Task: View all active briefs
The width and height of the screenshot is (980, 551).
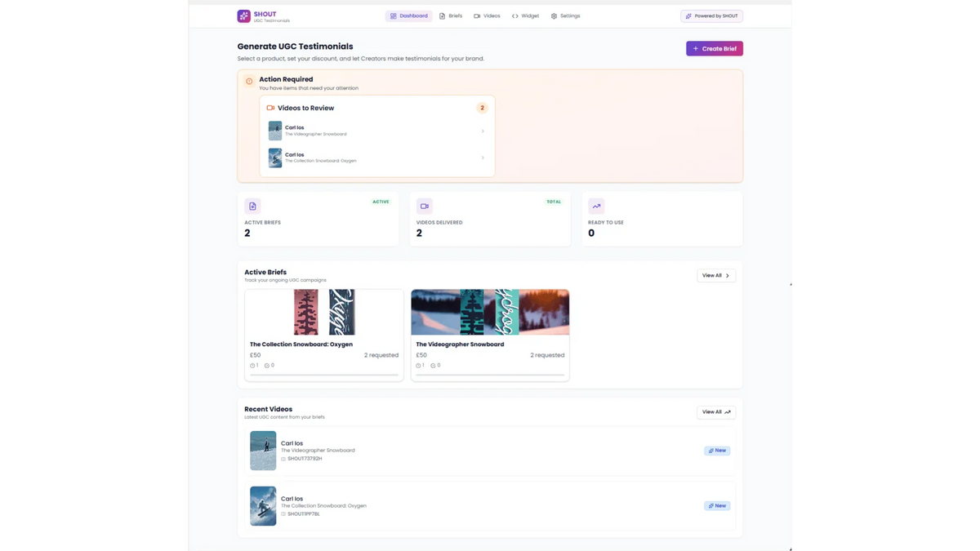Action: [716, 276]
